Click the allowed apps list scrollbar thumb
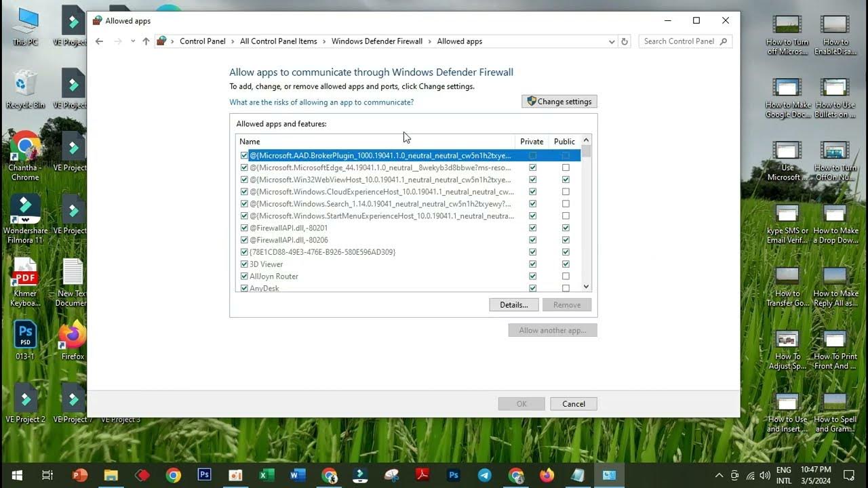The height and width of the screenshot is (488, 868). point(587,152)
